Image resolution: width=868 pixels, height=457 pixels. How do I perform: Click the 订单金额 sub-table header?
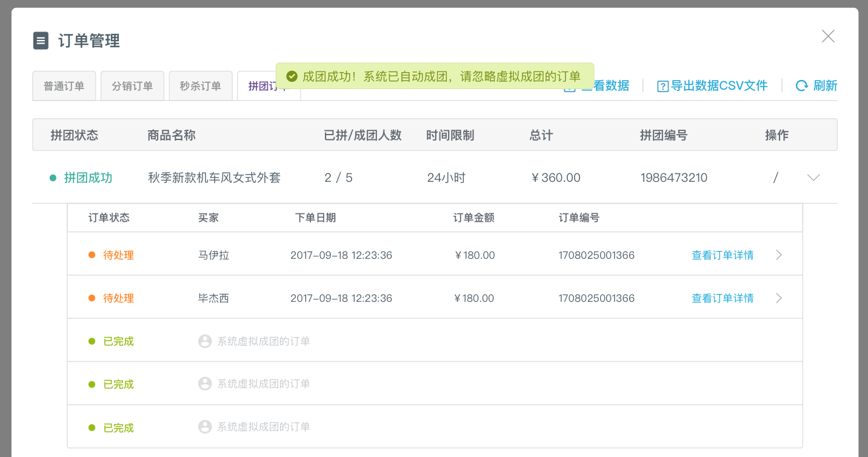pos(474,218)
